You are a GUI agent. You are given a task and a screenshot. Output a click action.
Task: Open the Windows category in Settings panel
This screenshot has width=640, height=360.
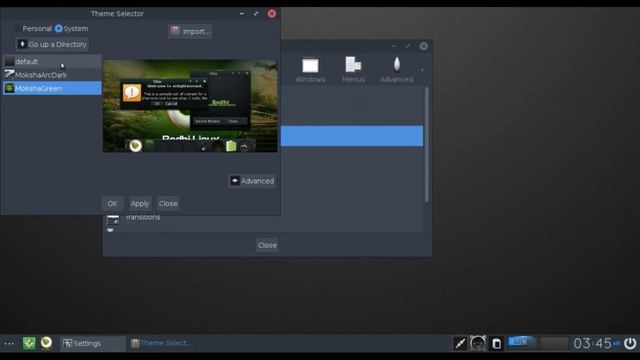[x=310, y=70]
